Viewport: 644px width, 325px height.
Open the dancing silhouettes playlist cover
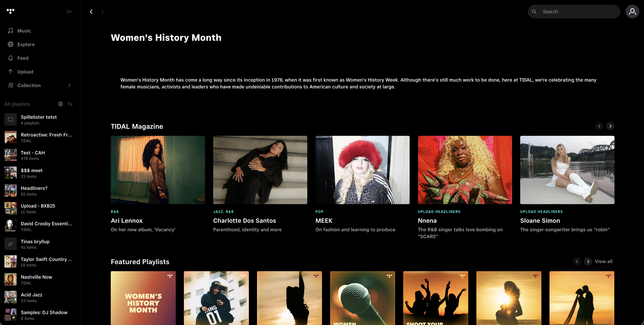point(436,298)
